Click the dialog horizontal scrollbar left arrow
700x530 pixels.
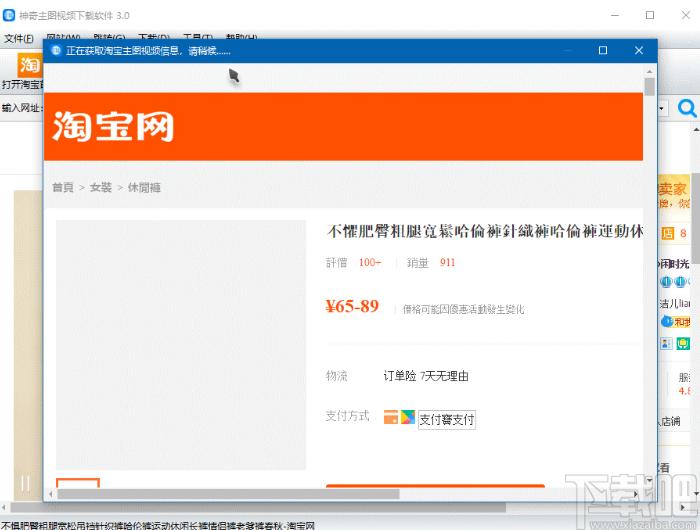(x=51, y=494)
